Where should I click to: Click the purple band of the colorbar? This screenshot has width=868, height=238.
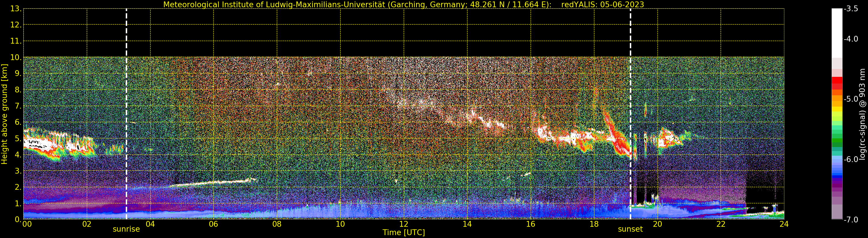837,186
